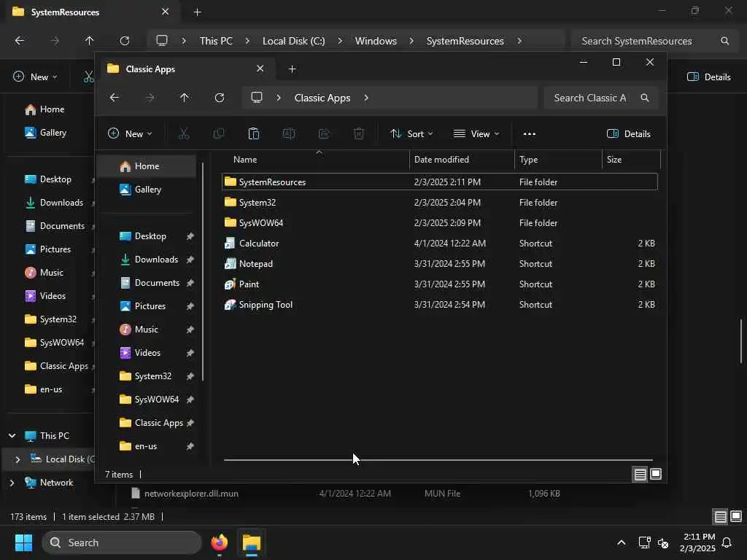Switch Classic Apps to large thumbnails view icon
The width and height of the screenshot is (747, 560).
click(x=656, y=474)
